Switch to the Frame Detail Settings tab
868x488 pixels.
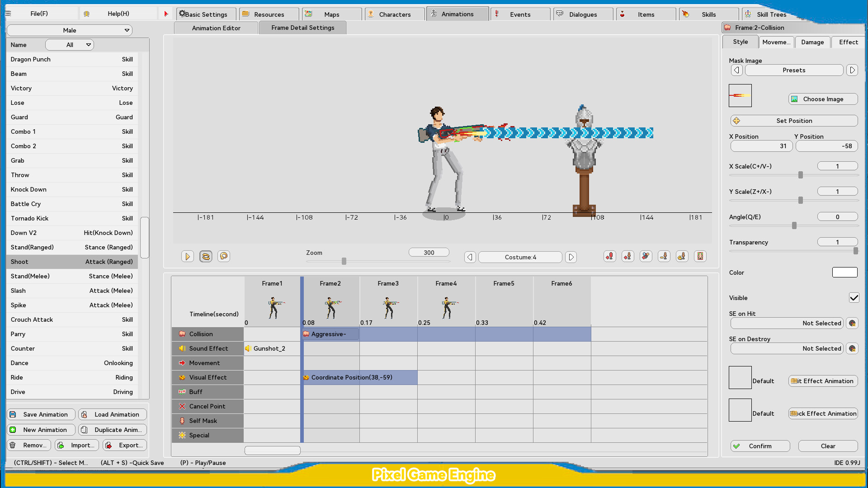click(x=302, y=28)
